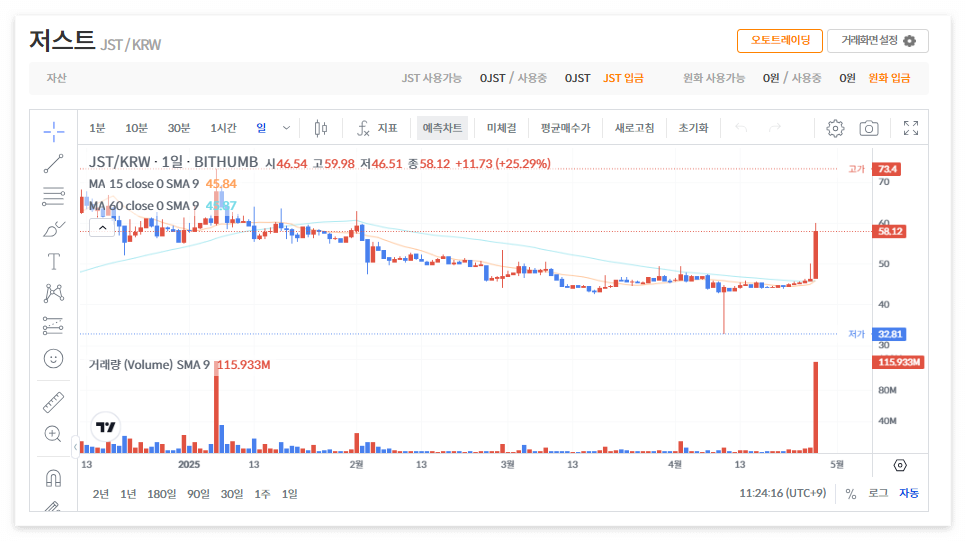Undo the last chart action

741,128
